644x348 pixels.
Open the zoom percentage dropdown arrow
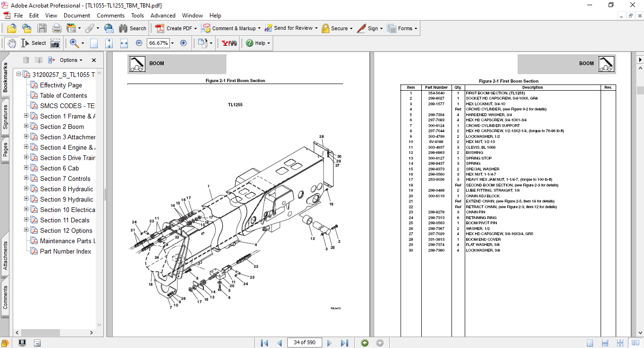click(x=172, y=43)
